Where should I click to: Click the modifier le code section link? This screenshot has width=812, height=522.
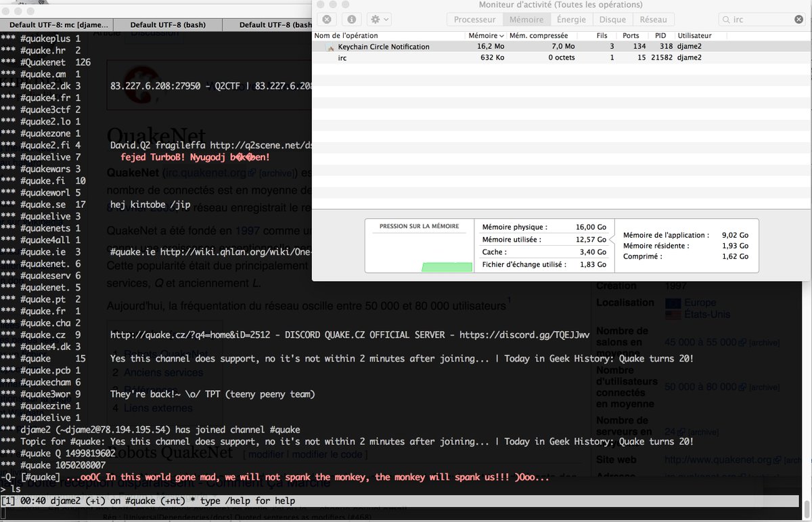(x=327, y=454)
